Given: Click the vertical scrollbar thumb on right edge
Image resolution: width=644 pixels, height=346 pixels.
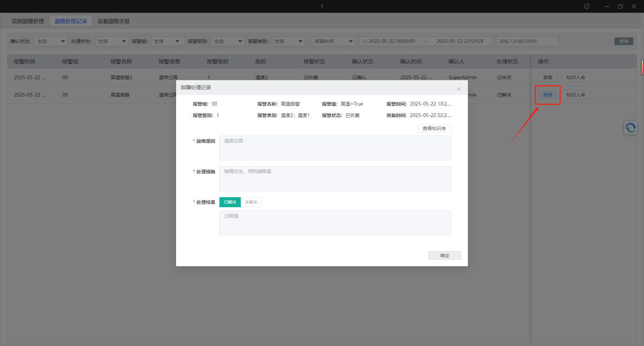Looking at the screenshot, I should point(642,67).
